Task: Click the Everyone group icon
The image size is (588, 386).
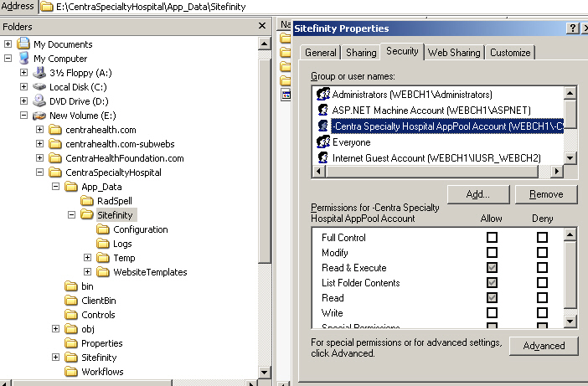Action: pyautogui.click(x=323, y=142)
